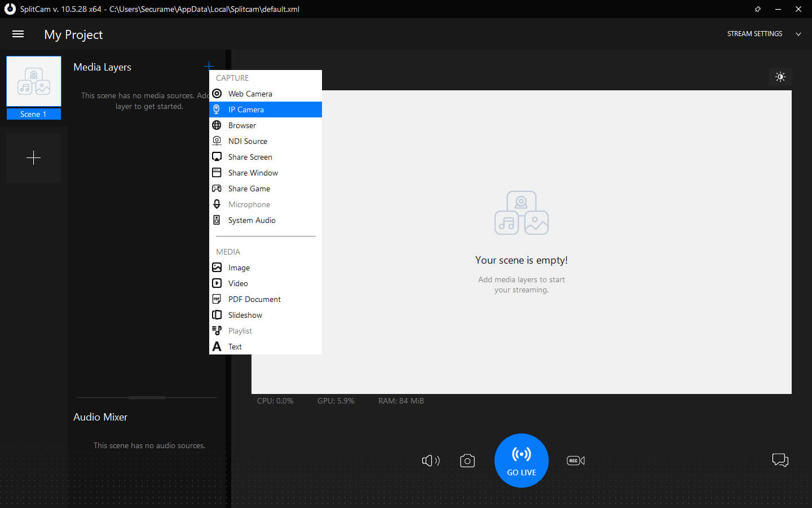812x508 pixels.
Task: Click the Image icon under Media
Action: coord(217,268)
